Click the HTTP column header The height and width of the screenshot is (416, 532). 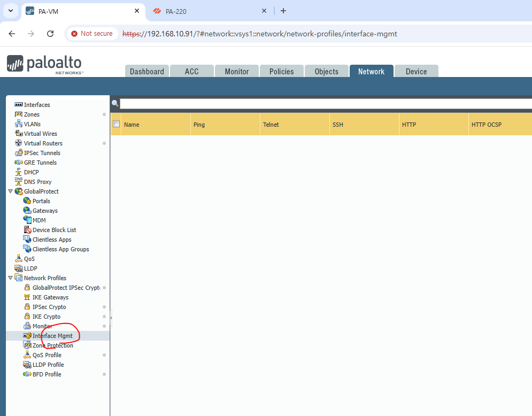(434, 124)
